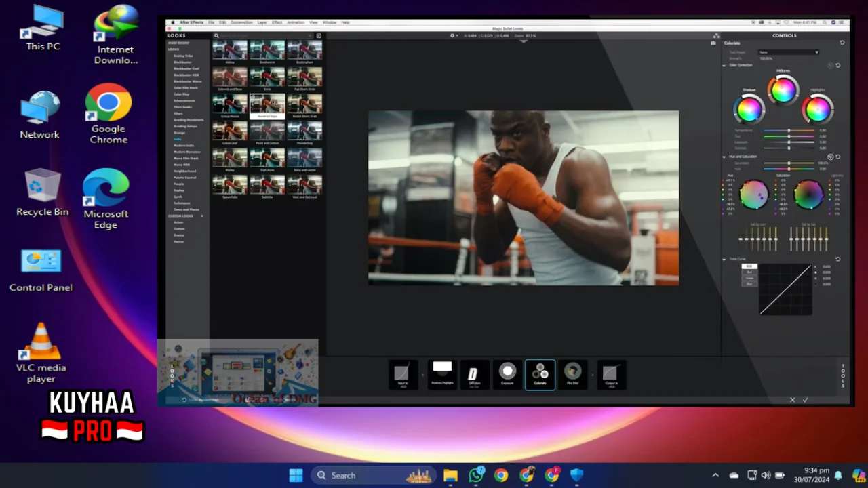Screen dimensions: 868x488
Task: Open the vertical TOOLS drawer
Action: point(844,375)
